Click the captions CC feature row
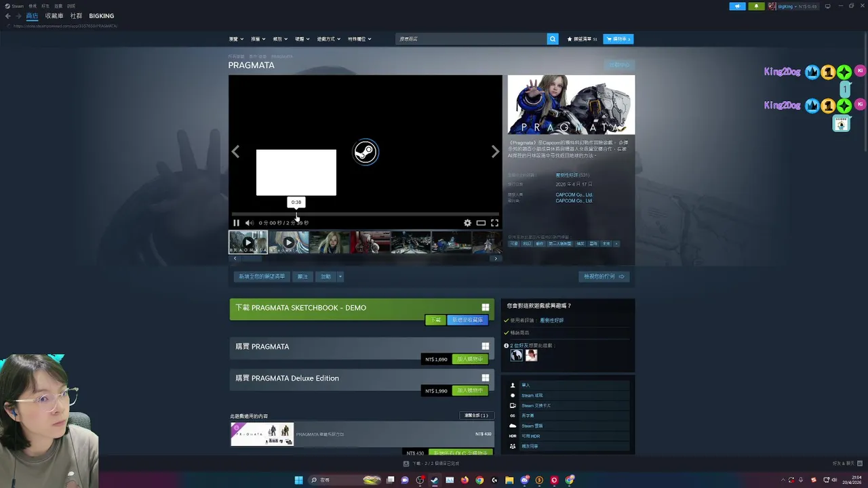The height and width of the screenshot is (488, 868). pos(569,415)
